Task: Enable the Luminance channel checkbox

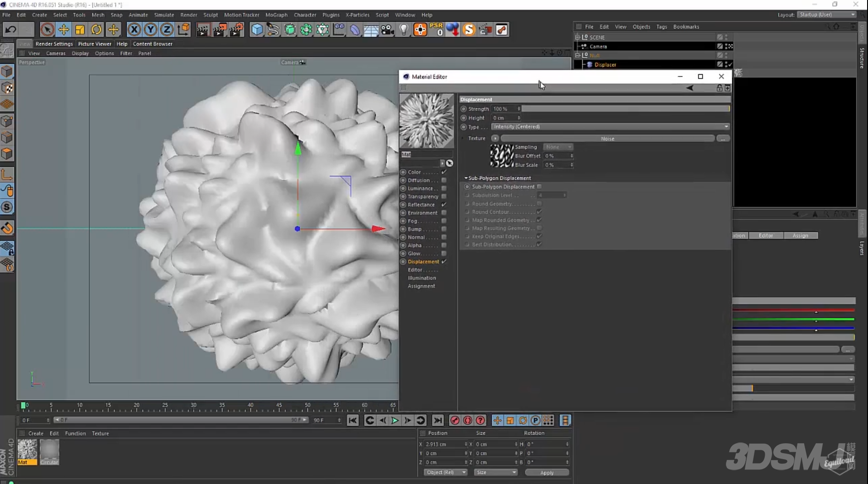Action: tap(444, 188)
